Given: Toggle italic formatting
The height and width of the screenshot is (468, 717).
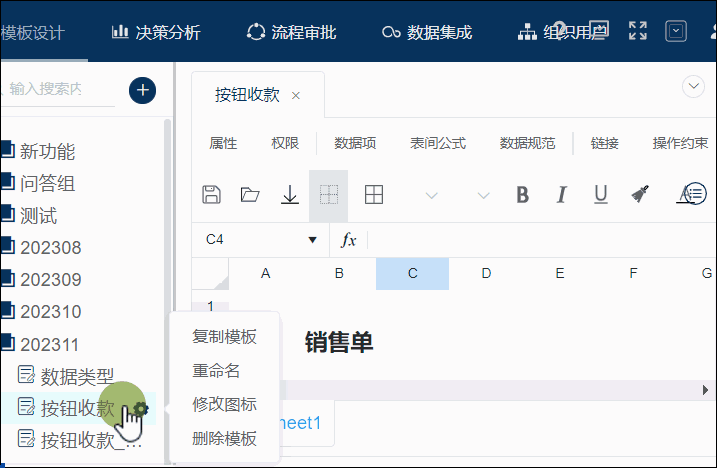Looking at the screenshot, I should point(562,195).
